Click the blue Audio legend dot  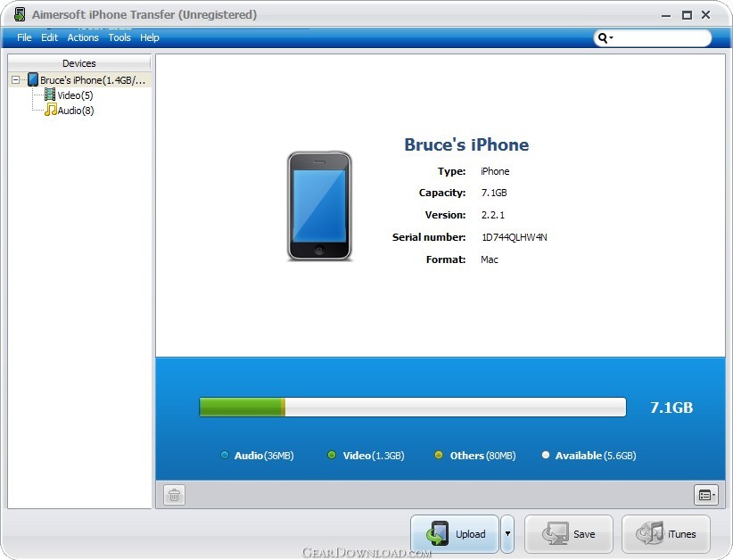pos(225,455)
